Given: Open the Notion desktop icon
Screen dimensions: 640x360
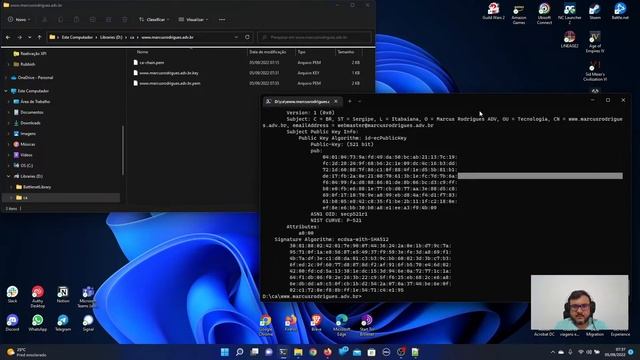Looking at the screenshot, I should [x=63, y=294].
